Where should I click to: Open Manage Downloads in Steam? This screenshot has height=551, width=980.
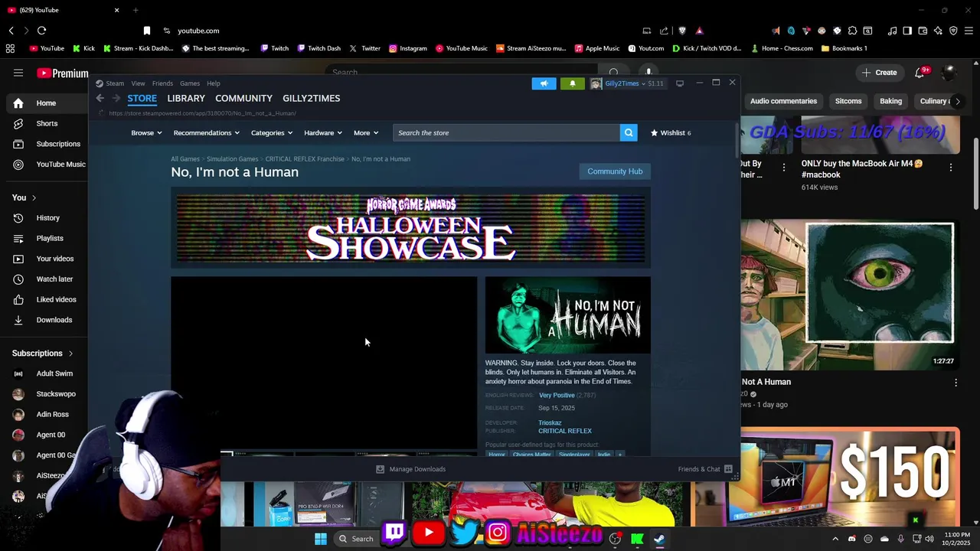click(410, 469)
